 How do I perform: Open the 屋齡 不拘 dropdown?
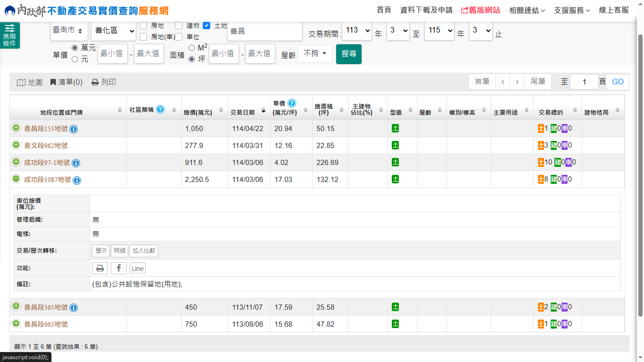(314, 54)
